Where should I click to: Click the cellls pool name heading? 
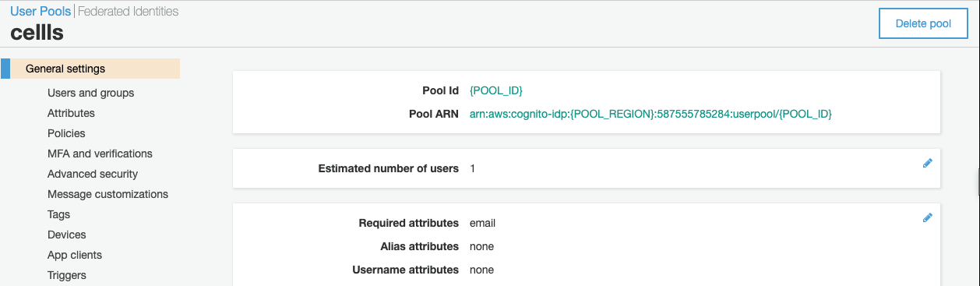(x=37, y=33)
